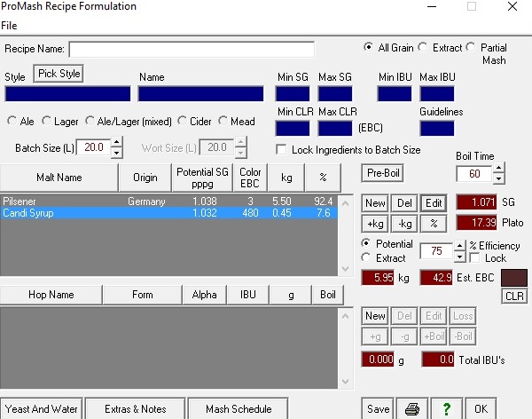Click the Guidelines blue field
532x419 pixels.
click(436, 129)
